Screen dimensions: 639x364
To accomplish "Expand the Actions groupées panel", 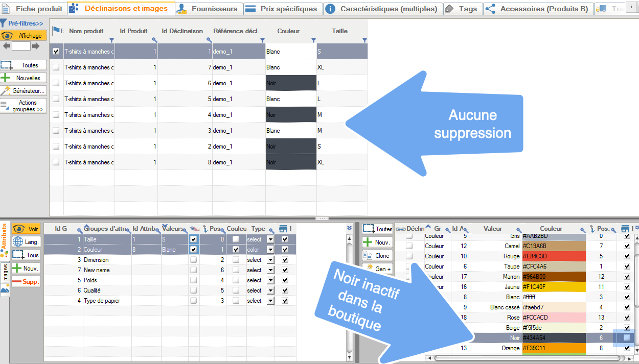I will pyautogui.click(x=23, y=106).
